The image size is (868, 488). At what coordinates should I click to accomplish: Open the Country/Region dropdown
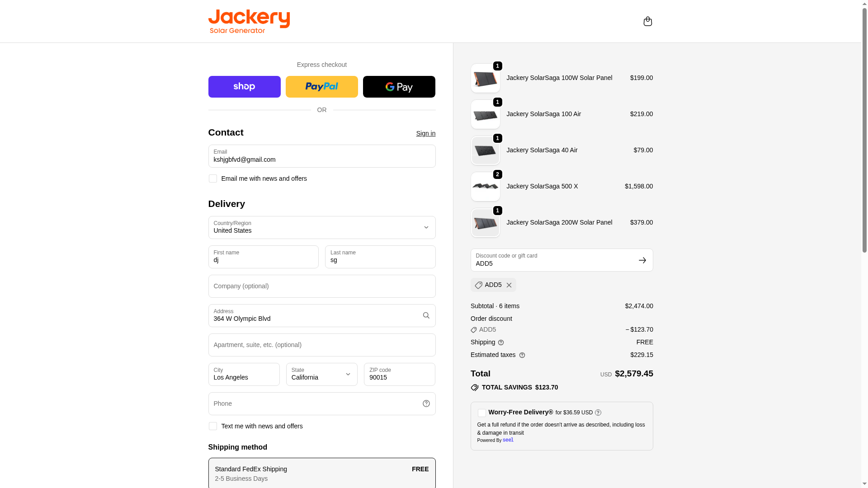(x=321, y=227)
